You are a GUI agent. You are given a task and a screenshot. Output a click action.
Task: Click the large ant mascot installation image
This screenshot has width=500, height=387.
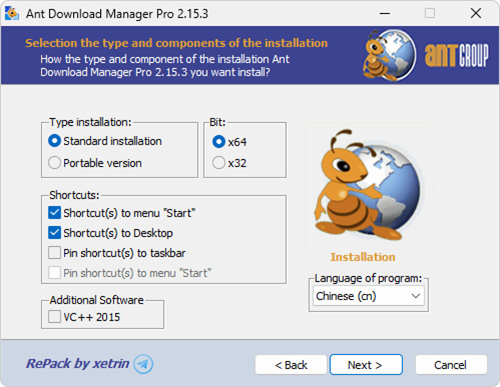point(369,185)
